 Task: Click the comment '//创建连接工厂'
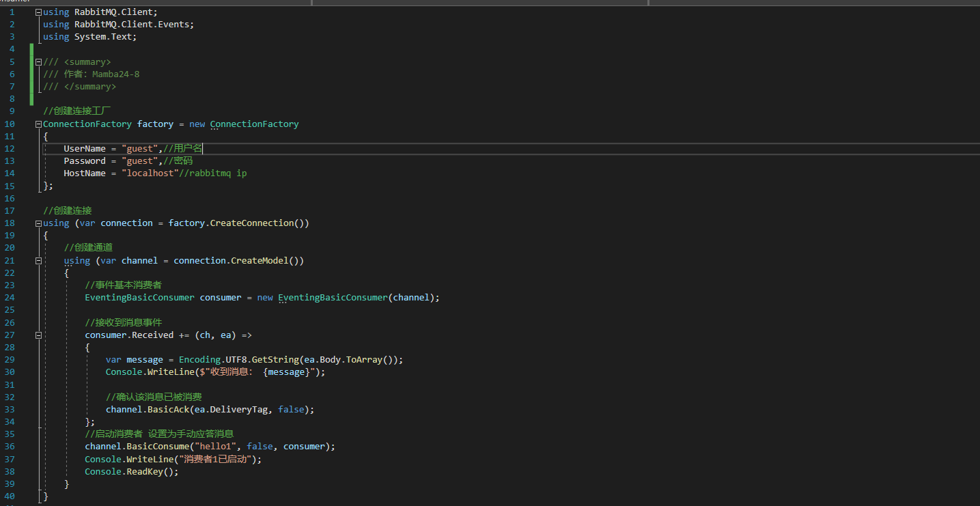(77, 111)
